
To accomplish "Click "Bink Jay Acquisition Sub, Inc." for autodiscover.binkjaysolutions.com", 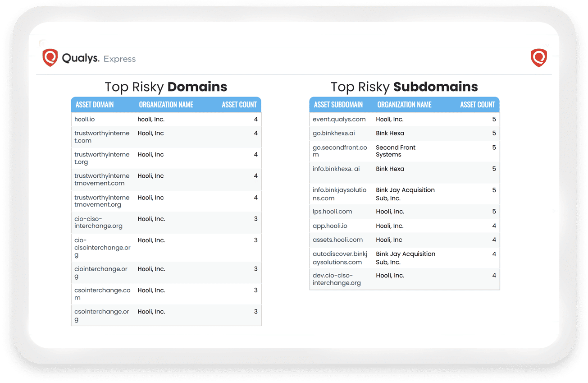I will [406, 258].
